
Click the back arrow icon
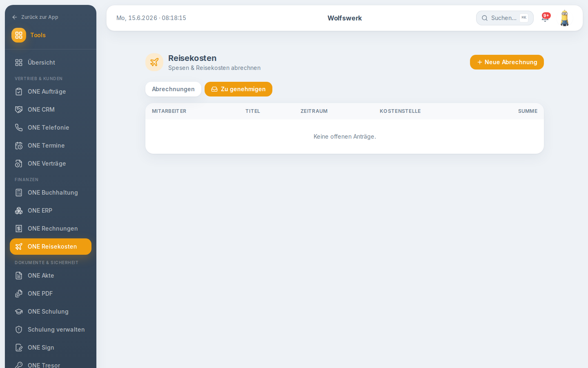click(15, 17)
